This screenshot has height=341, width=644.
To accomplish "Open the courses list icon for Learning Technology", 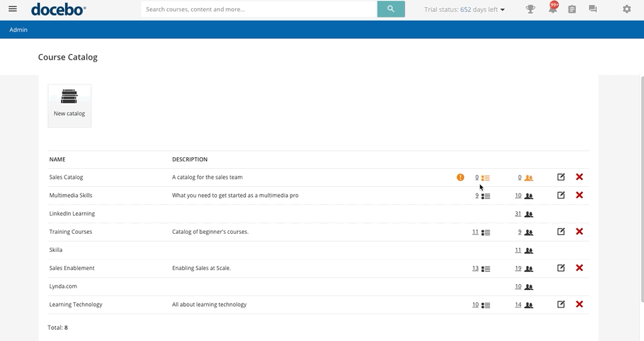I will [485, 305].
